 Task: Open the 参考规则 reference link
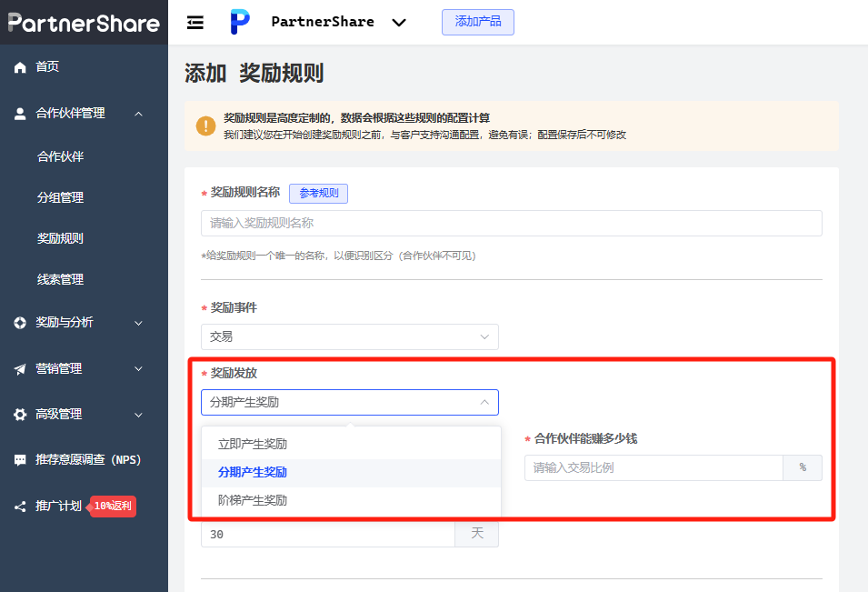point(318,193)
